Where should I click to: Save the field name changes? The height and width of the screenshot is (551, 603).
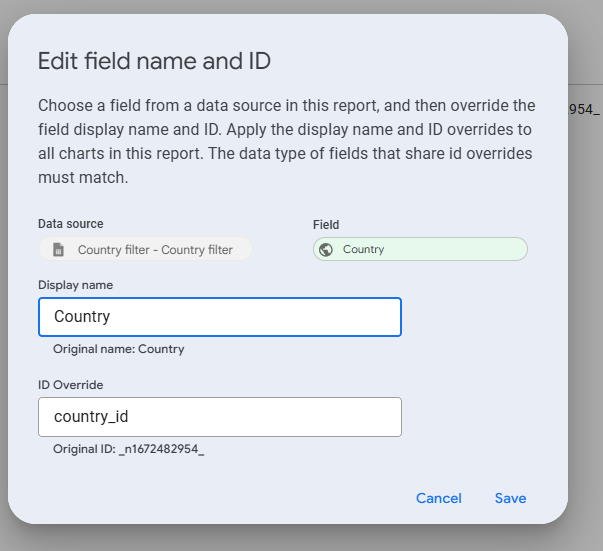[510, 498]
